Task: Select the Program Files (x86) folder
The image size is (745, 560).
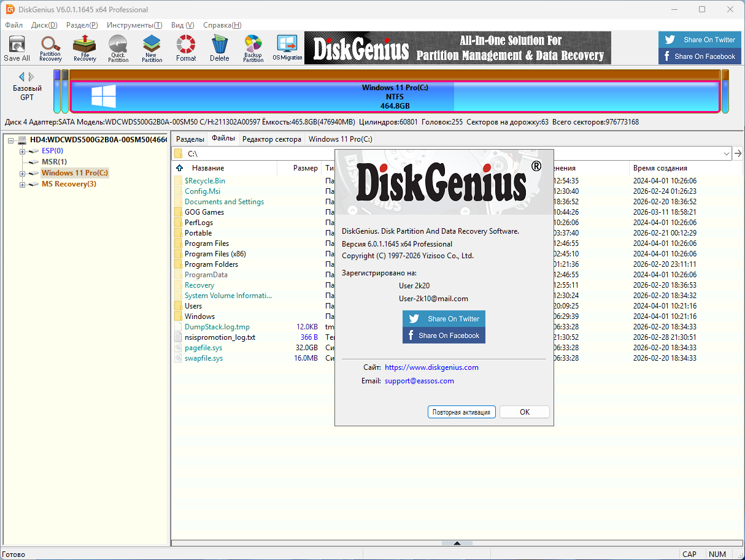Action: (215, 254)
